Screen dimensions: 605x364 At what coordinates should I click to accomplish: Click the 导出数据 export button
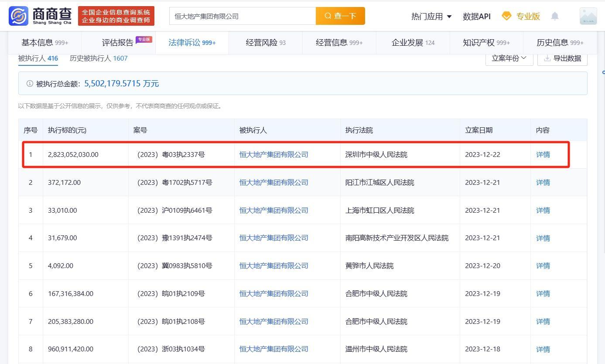click(x=562, y=58)
